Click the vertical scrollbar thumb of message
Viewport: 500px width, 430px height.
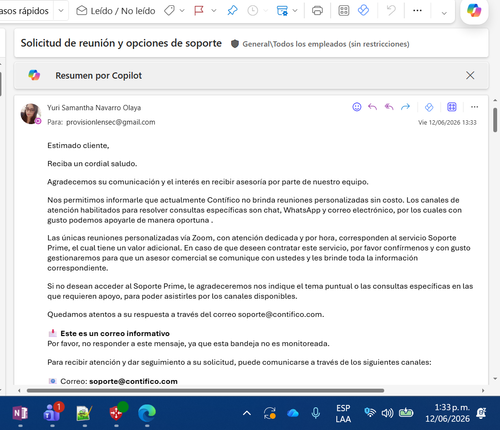(495, 120)
